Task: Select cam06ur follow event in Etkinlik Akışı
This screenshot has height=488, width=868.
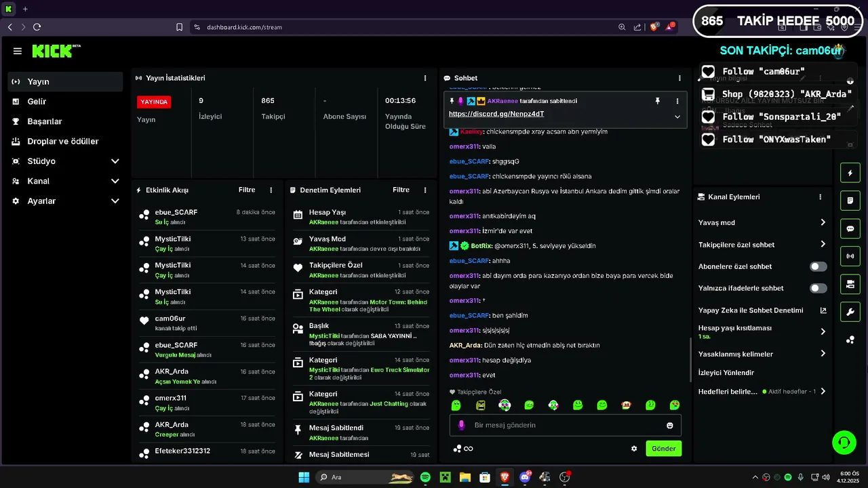Action: point(207,323)
